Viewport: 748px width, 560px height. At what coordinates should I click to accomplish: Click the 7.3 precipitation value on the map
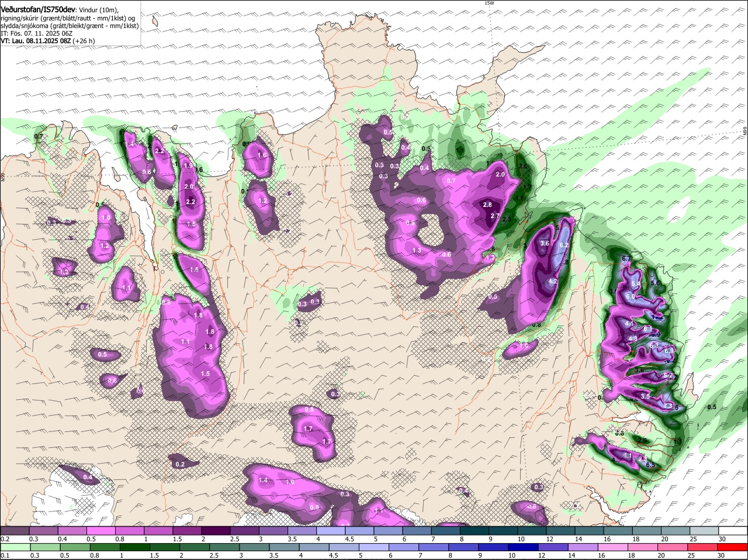coord(668,405)
